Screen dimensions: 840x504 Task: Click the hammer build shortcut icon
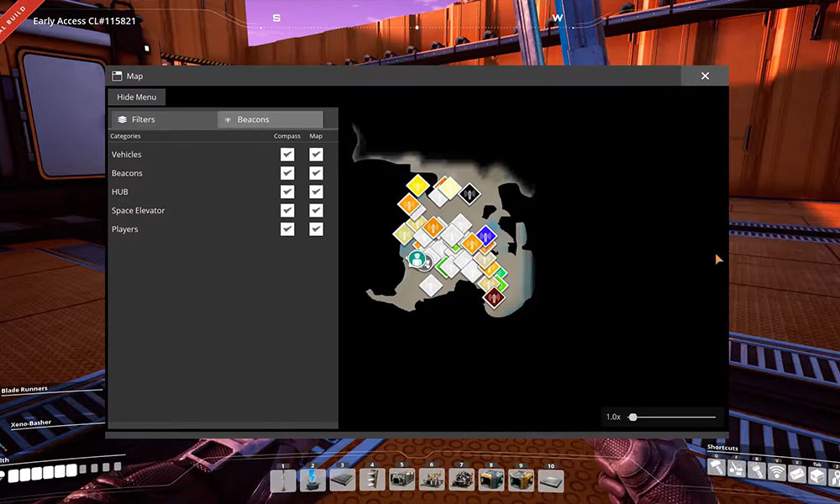click(x=717, y=467)
